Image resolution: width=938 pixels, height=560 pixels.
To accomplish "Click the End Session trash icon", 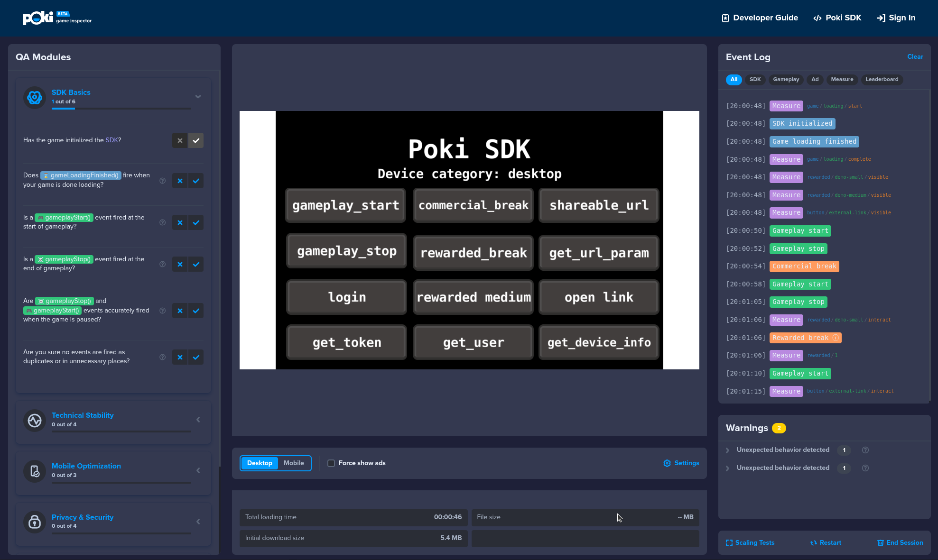I will 881,543.
